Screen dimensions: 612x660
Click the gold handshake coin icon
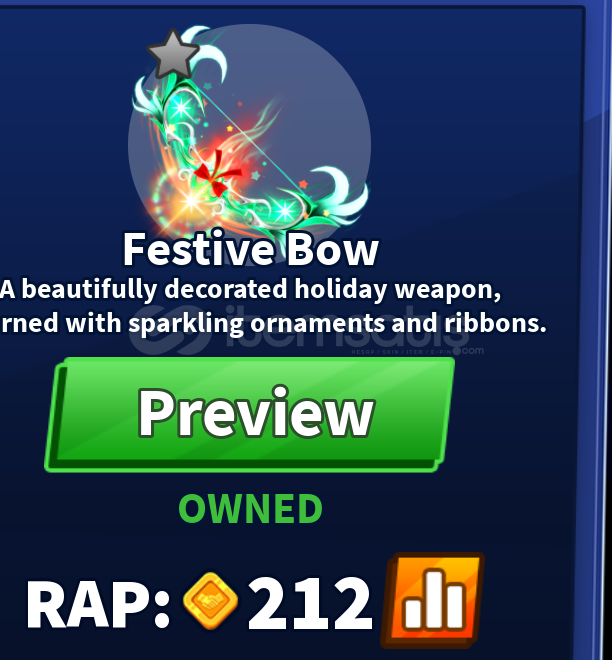210,601
